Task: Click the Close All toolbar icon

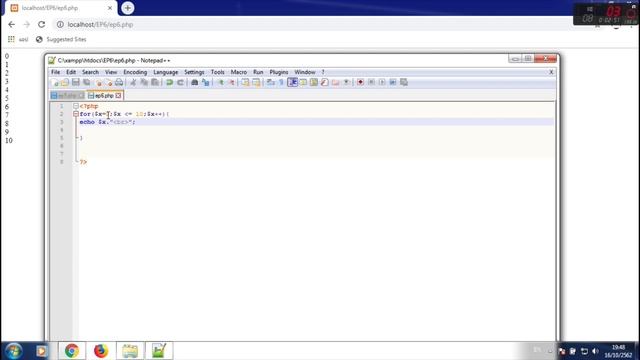Action: click(x=109, y=82)
